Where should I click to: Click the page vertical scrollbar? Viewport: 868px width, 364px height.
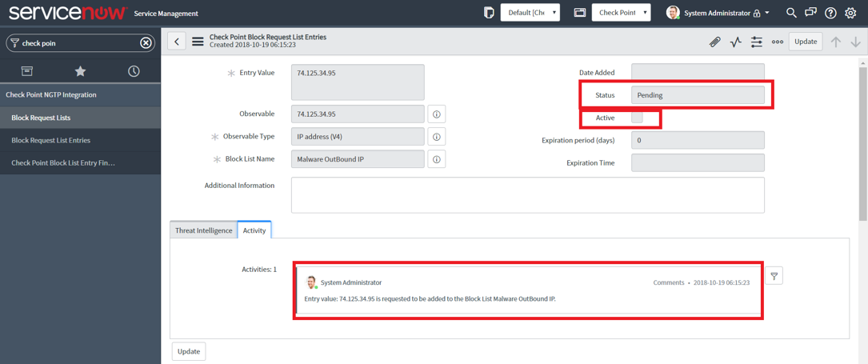coord(863,144)
